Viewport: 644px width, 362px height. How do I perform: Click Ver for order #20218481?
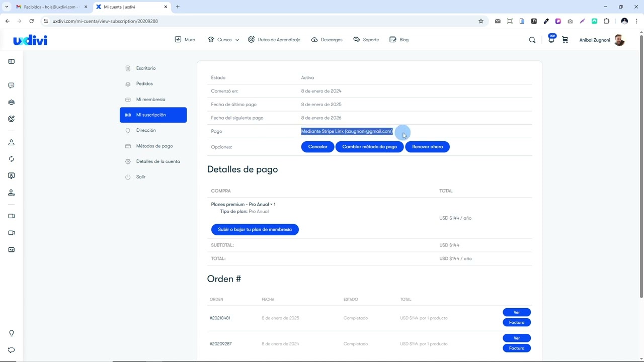click(x=517, y=312)
